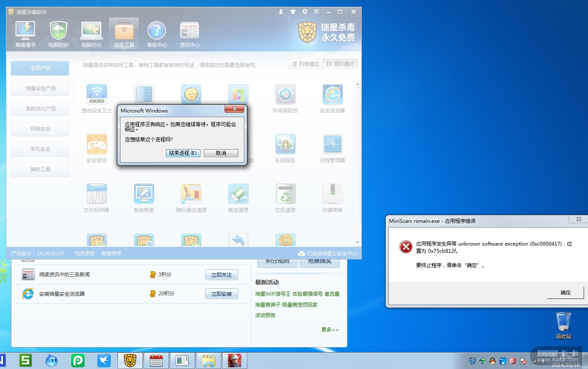The image size is (588, 369).
Task: Launch the 系统修复 tool
Action: click(144, 198)
